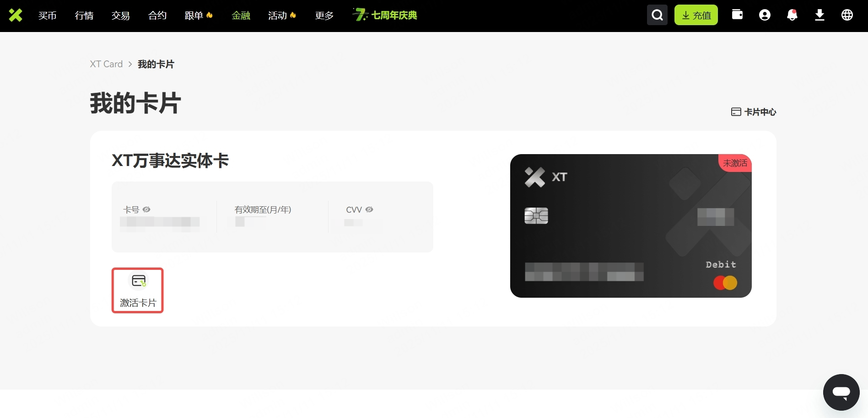Switch to the 合约 section
Viewport: 868px width, 418px height.
(x=157, y=15)
